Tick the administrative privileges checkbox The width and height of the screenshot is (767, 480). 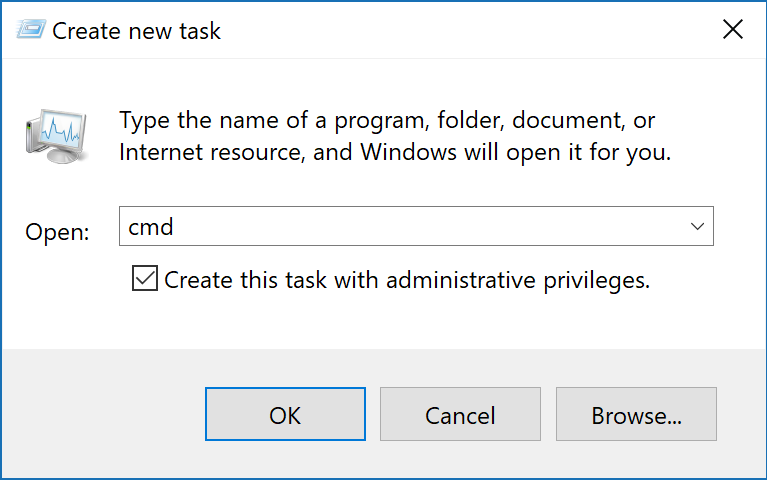coord(145,280)
